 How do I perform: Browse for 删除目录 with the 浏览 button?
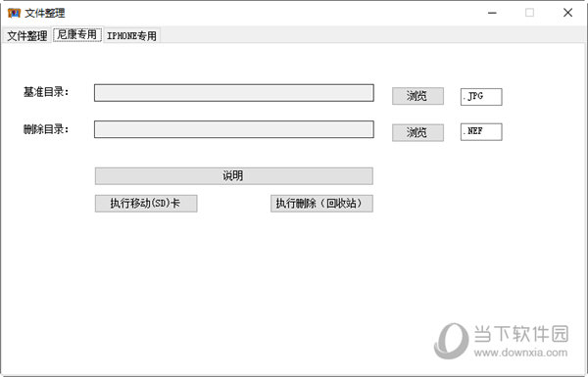(417, 132)
